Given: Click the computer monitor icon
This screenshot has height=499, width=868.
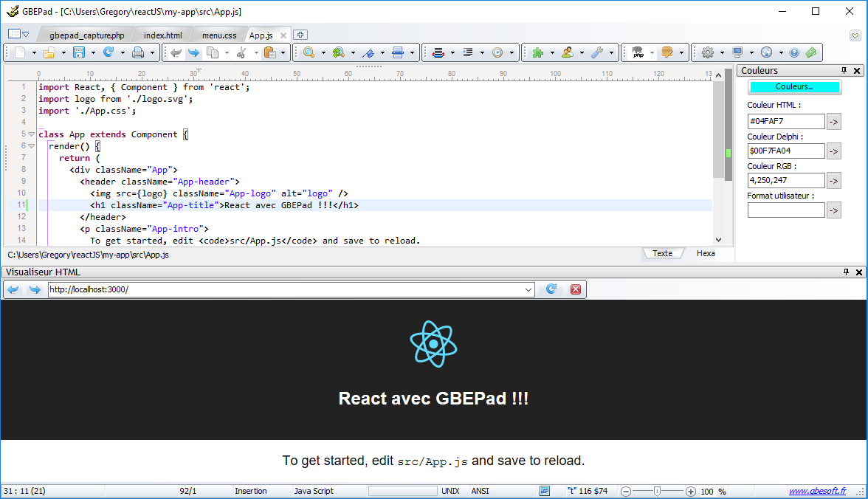Looking at the screenshot, I should (737, 52).
